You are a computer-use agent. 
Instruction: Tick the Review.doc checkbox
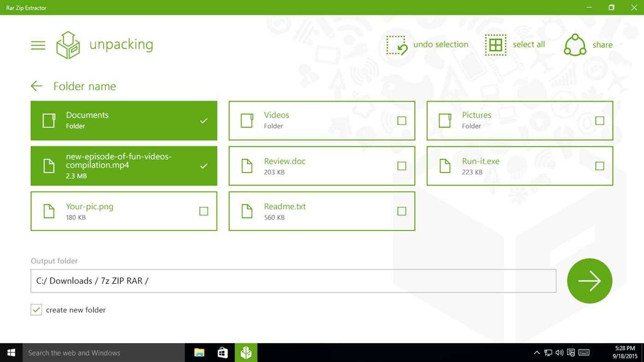click(x=401, y=166)
